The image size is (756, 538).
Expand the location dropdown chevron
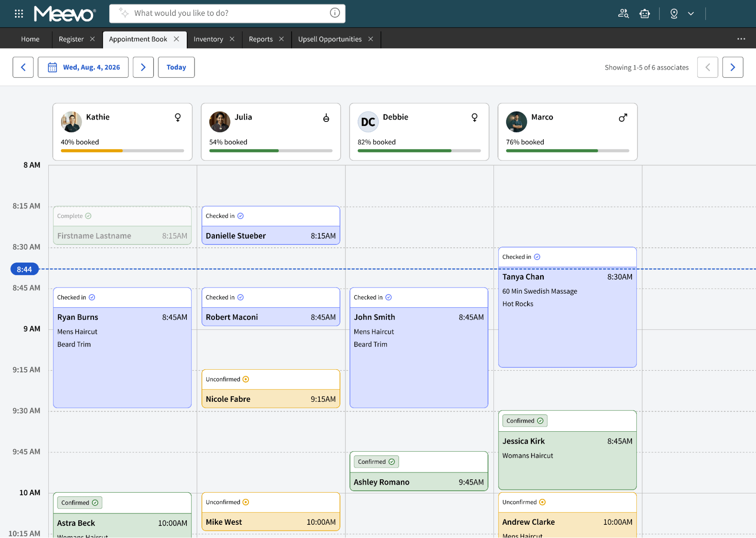[x=691, y=14]
